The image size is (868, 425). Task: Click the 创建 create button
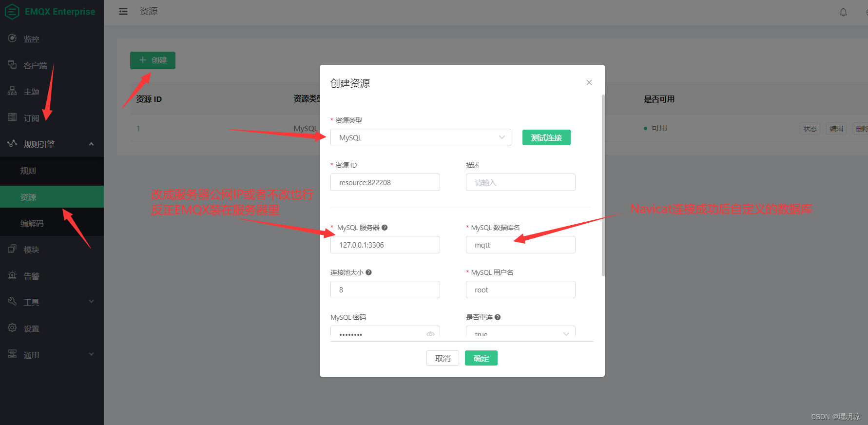[x=153, y=60]
